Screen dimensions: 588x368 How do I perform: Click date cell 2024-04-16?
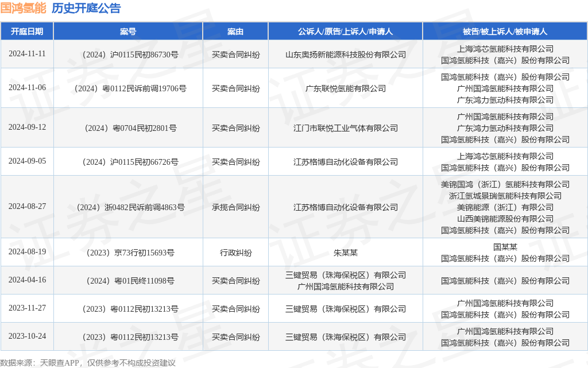tap(27, 280)
